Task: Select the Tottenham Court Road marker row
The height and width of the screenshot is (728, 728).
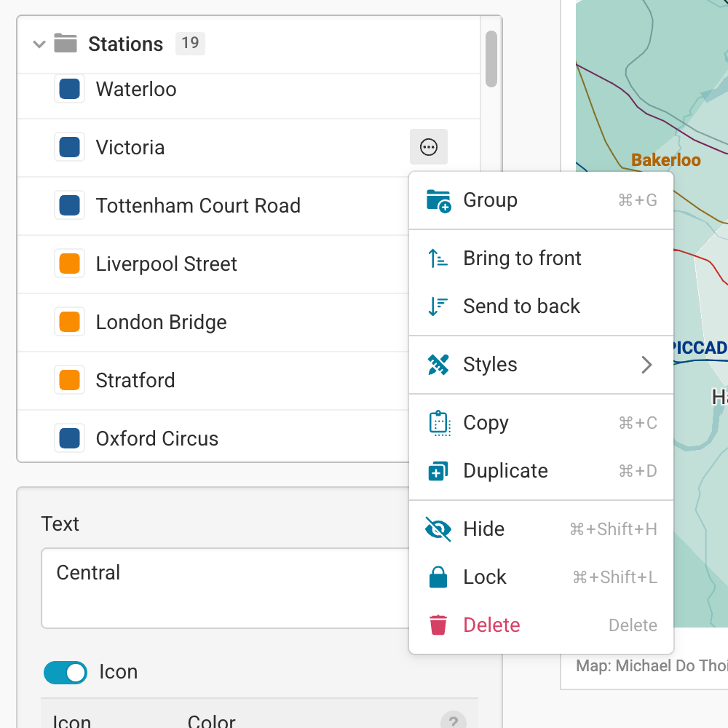Action: [198, 206]
